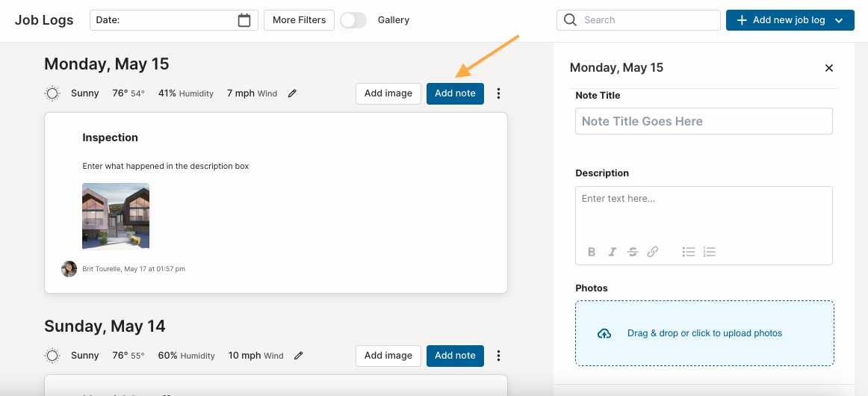Viewport: 868px width, 396px height.
Task: Open the three-dot menu for Sunday, May 14
Action: coord(498,356)
